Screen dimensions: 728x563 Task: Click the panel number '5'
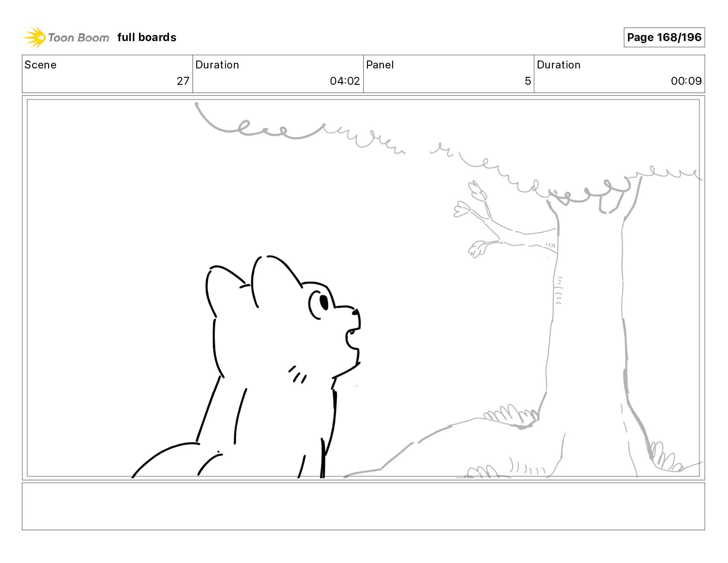528,81
